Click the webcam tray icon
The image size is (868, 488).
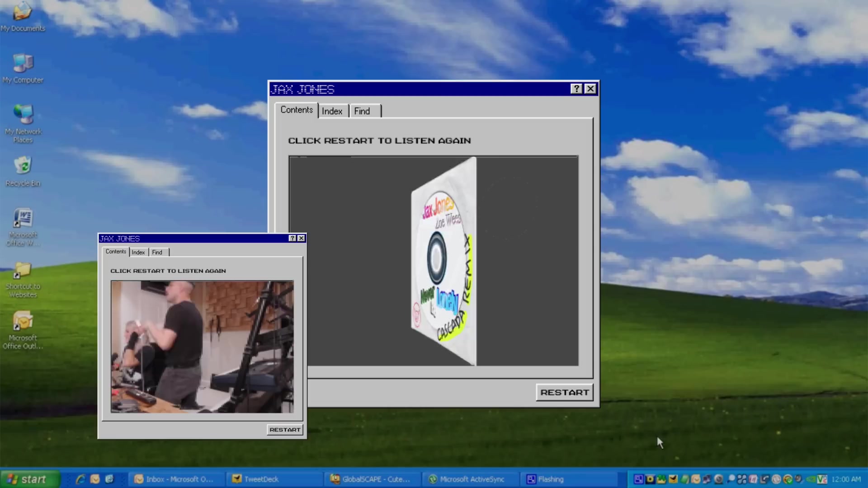tap(718, 479)
